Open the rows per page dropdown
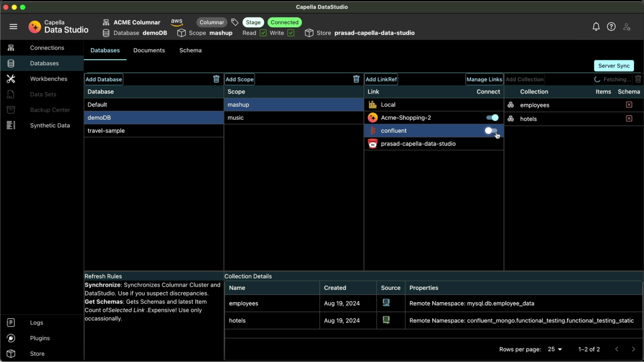 555,349
